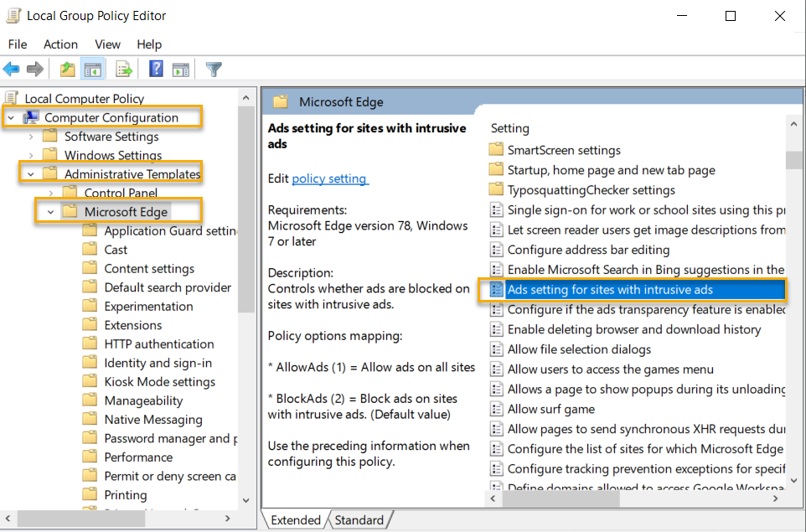Image resolution: width=806 pixels, height=532 pixels.
Task: Click the Forward navigation arrow
Action: click(x=34, y=69)
